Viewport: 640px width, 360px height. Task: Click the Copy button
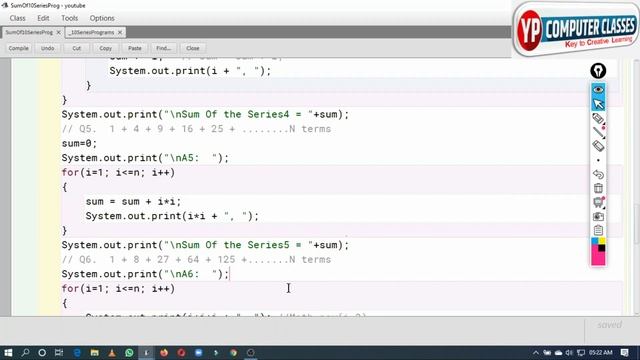[x=106, y=48]
